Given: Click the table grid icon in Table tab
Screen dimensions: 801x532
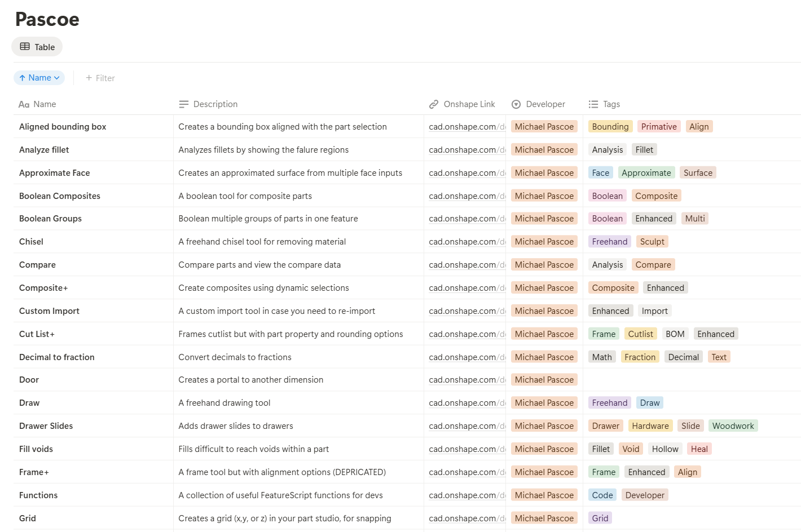Looking at the screenshot, I should click(x=25, y=47).
